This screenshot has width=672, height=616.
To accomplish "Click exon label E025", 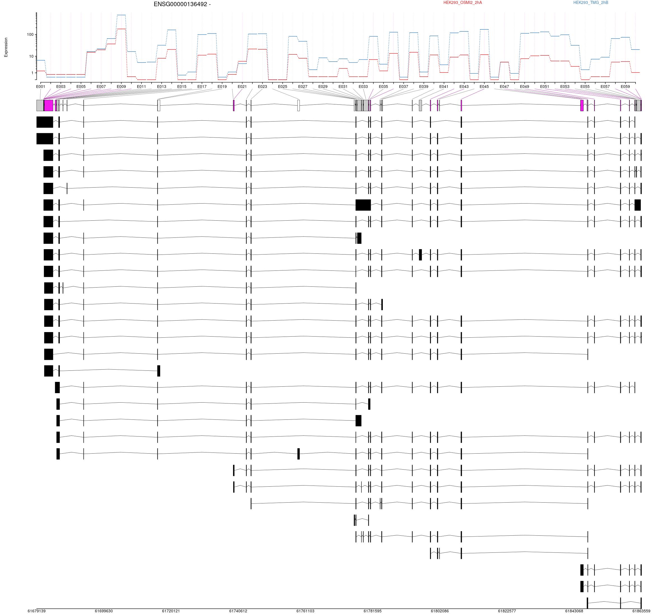I will point(283,87).
